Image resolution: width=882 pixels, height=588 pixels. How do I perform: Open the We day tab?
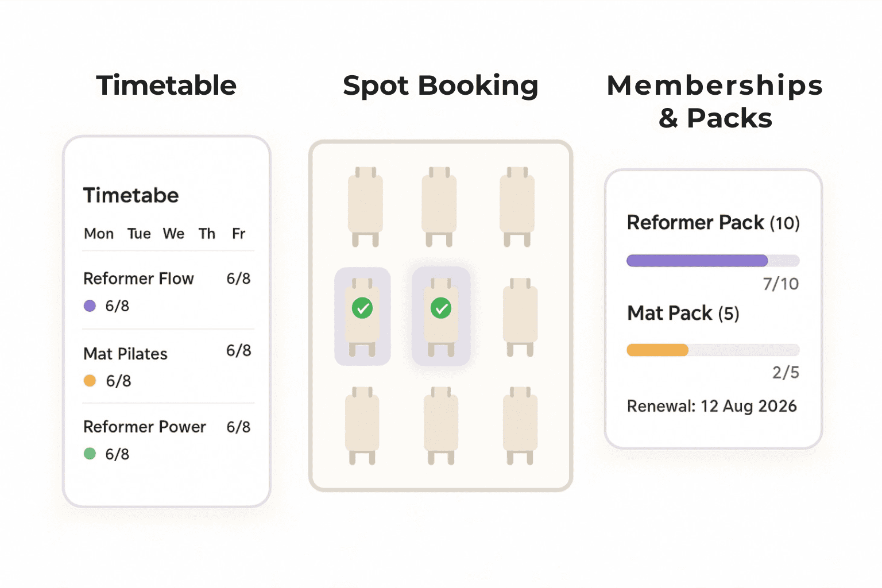[x=173, y=234]
